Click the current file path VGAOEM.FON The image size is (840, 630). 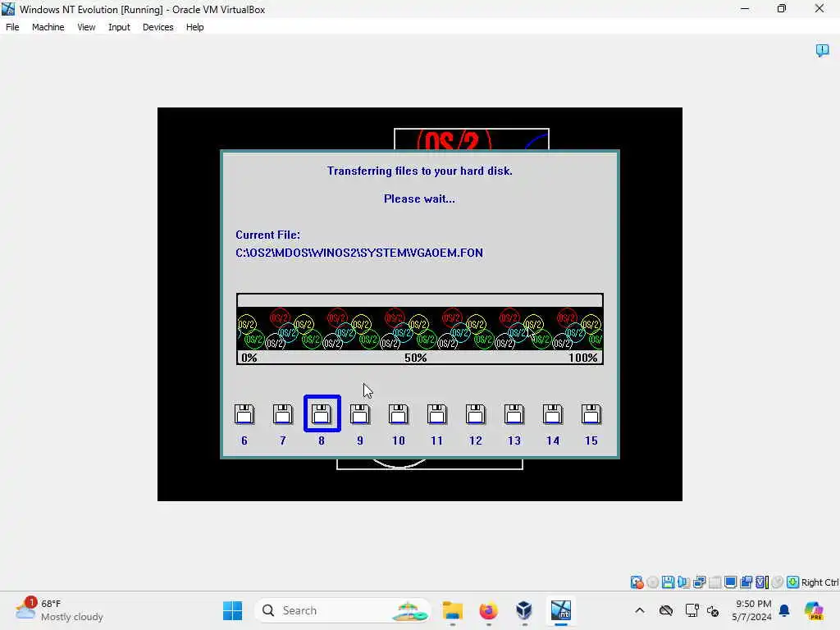point(359,253)
